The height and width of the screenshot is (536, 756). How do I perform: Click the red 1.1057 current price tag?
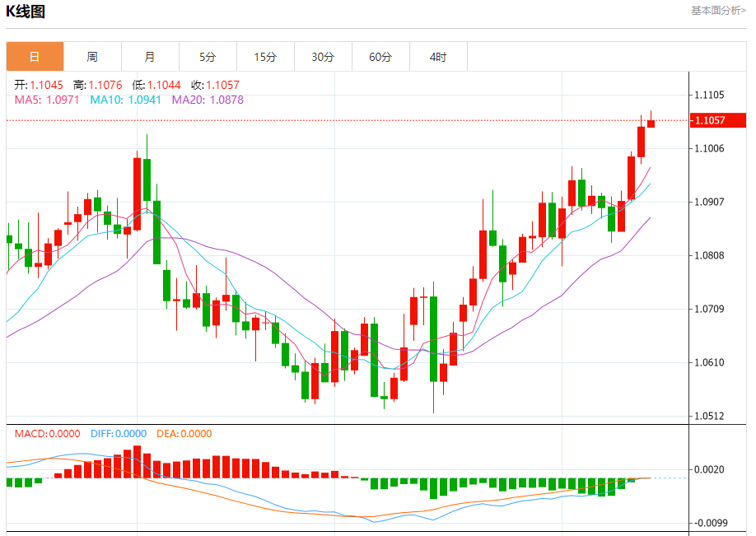click(718, 120)
